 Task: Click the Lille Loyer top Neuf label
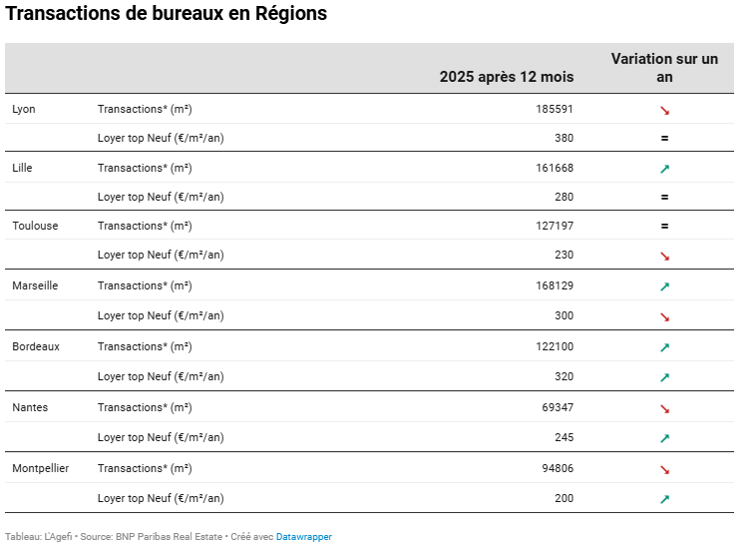coord(161,197)
